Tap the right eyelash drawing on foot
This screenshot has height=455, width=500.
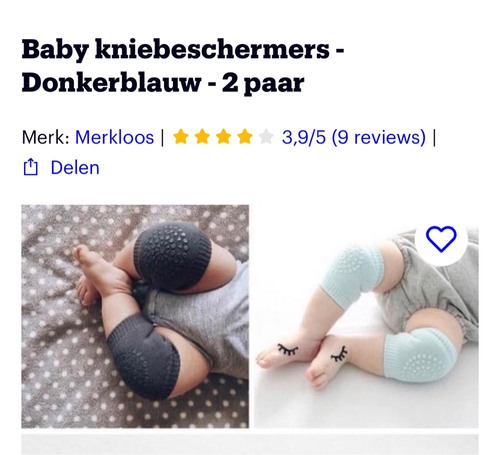coord(339,354)
